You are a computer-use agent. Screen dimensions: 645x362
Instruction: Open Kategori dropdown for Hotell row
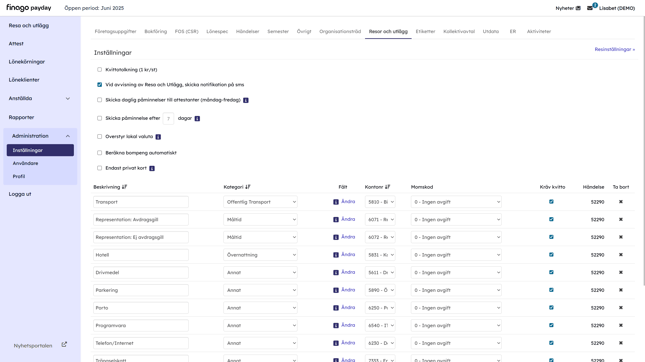click(261, 255)
